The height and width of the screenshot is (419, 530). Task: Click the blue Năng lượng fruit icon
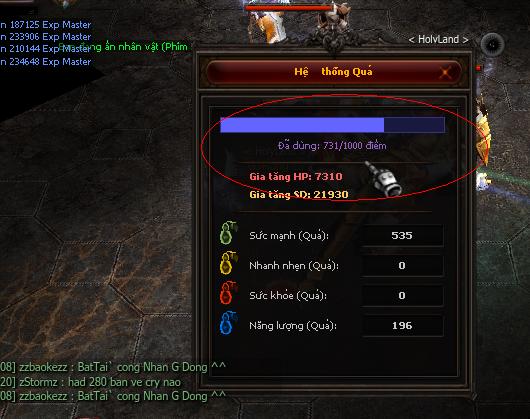coord(228,323)
